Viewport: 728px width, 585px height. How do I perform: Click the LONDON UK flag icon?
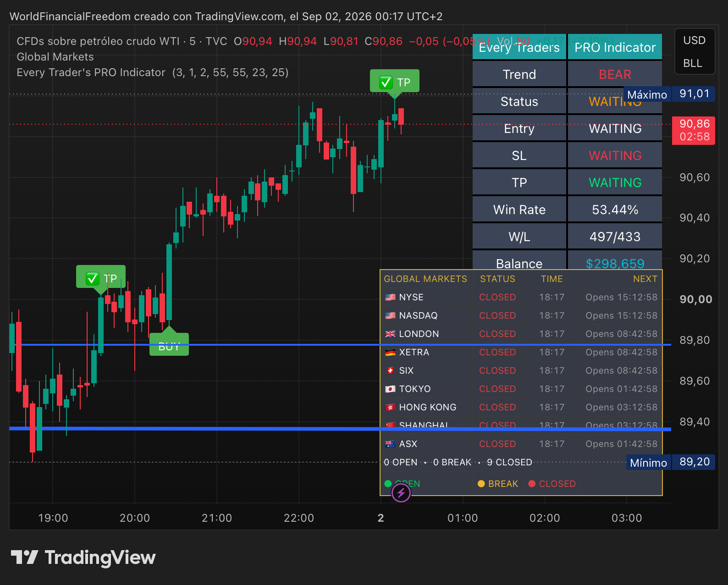click(390, 334)
